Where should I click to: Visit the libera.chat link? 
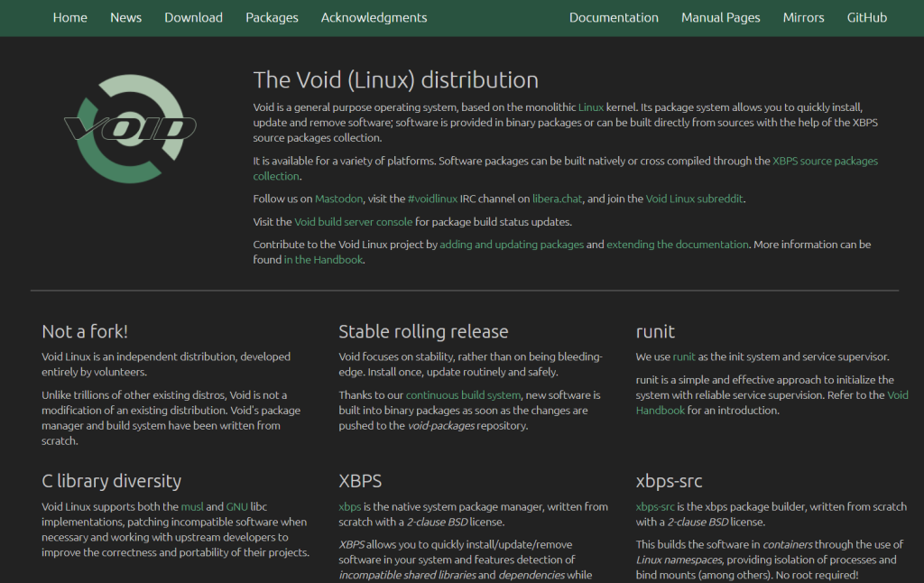pyautogui.click(x=557, y=199)
